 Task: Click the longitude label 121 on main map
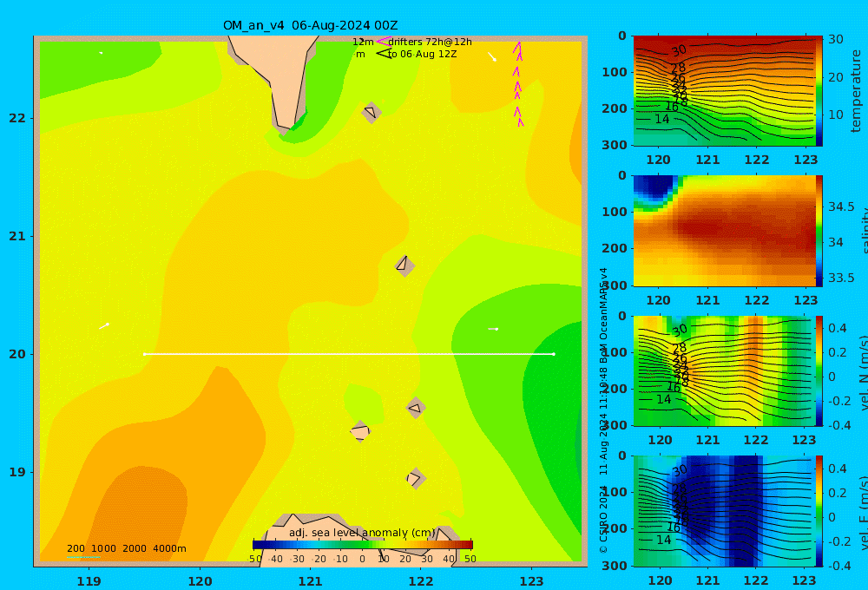[x=310, y=581]
